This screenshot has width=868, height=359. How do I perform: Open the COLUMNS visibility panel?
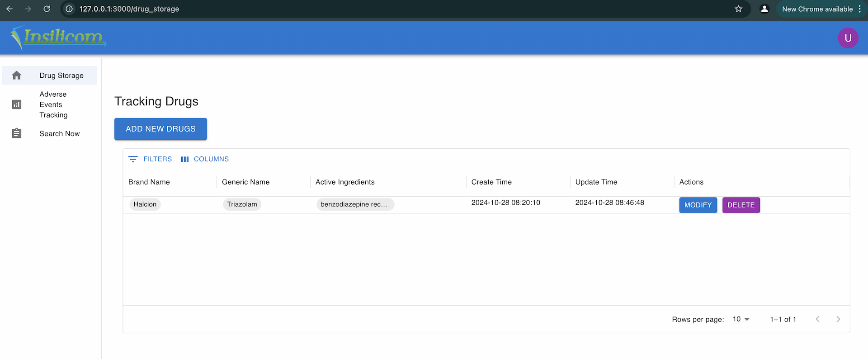[205, 159]
